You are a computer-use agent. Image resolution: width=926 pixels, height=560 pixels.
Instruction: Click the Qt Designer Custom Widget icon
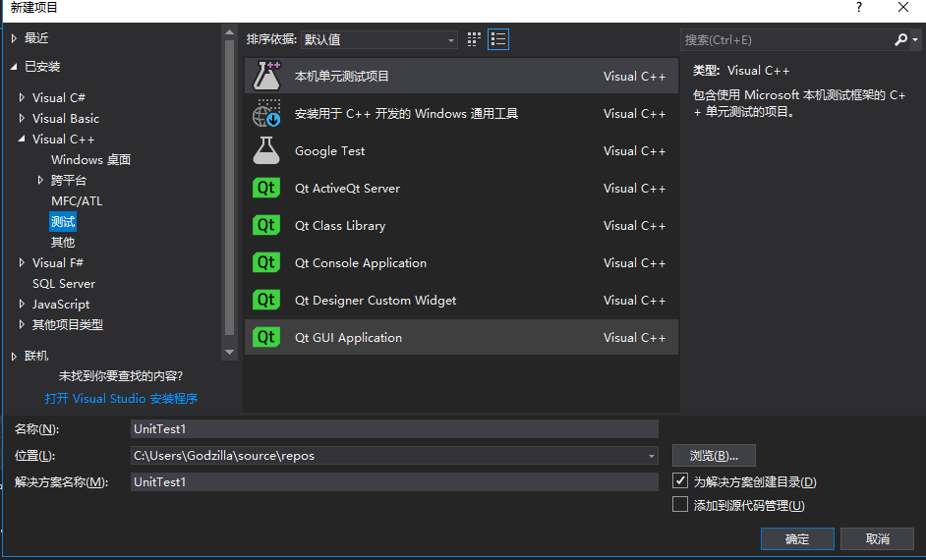266,301
